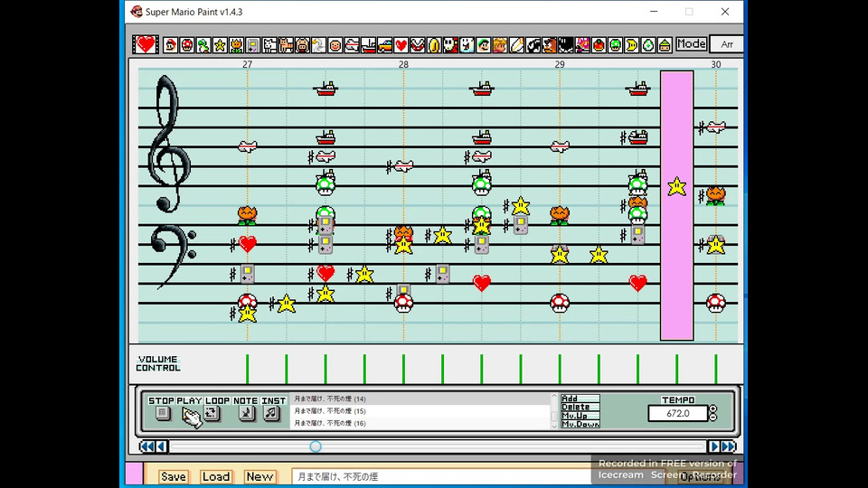This screenshot has width=868, height=488.
Task: Select arrangement entry ending in (15)
Action: click(x=420, y=411)
